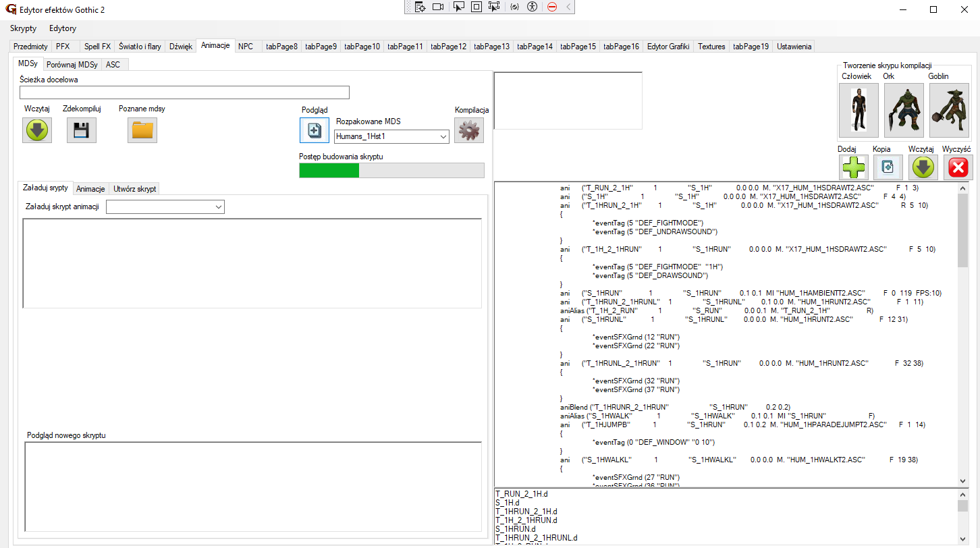
Task: Click the green Wczytaj download arrow icon
Action: 37,130
